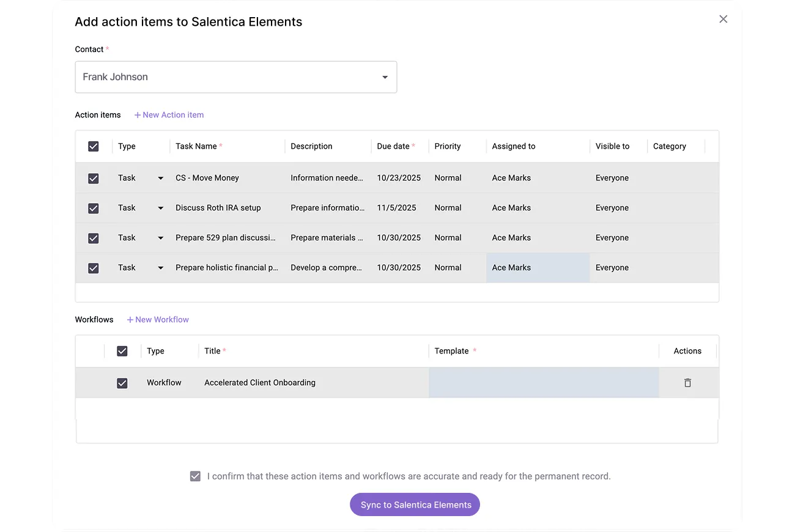This screenshot has width=795, height=532.
Task: Select the empty Template cell for the workflow
Action: pos(544,383)
